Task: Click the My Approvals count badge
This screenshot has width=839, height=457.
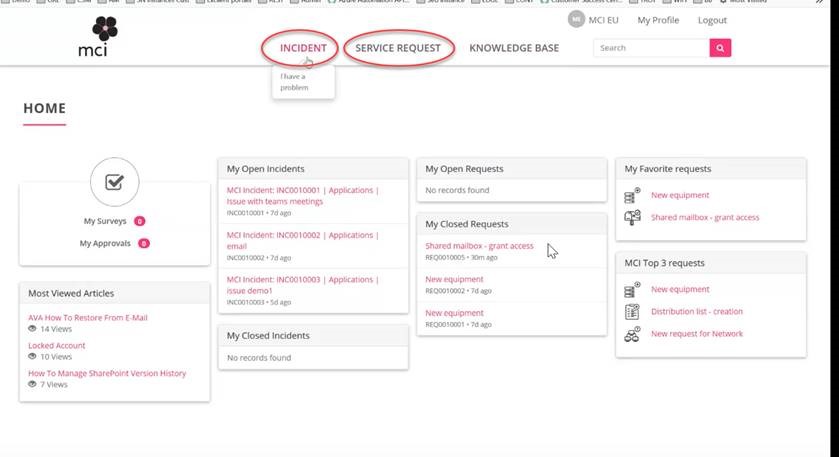Action: (x=143, y=243)
